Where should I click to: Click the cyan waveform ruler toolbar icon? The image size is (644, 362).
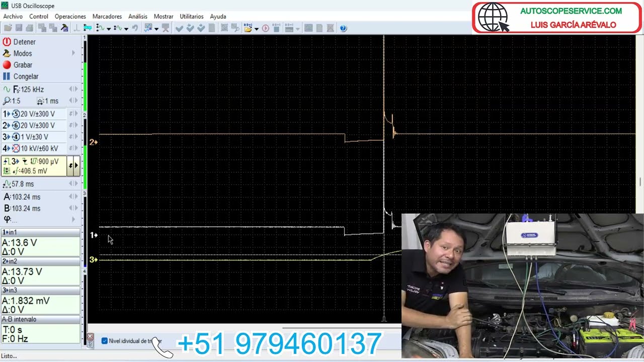coord(88,28)
